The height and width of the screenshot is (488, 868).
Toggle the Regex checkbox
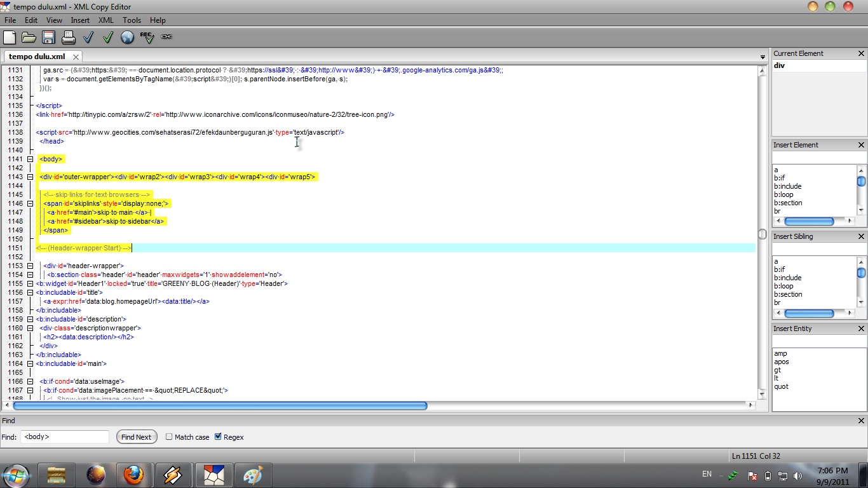[x=218, y=437]
